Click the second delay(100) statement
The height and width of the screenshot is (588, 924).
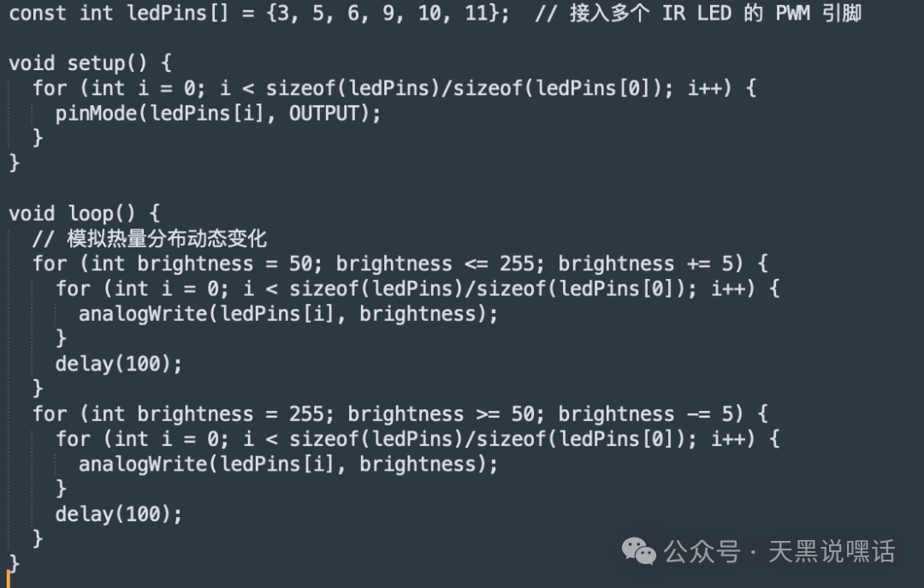[119, 514]
